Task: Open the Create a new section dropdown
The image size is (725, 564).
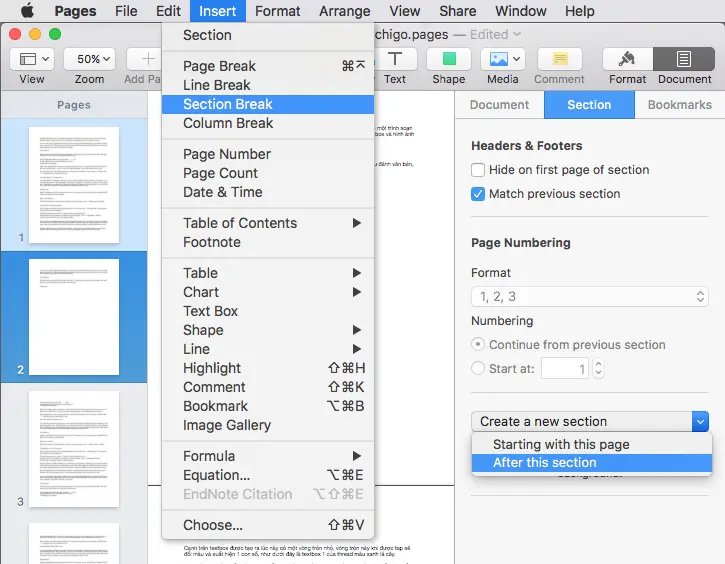Action: tap(591, 422)
